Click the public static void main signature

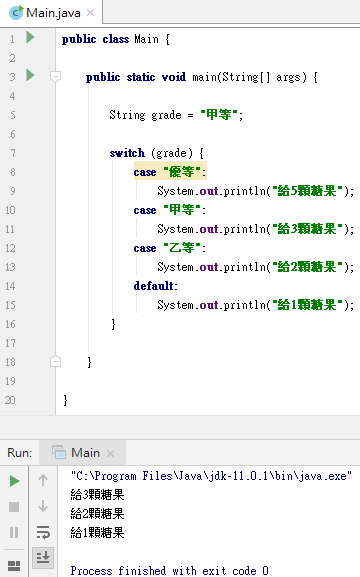(202, 77)
